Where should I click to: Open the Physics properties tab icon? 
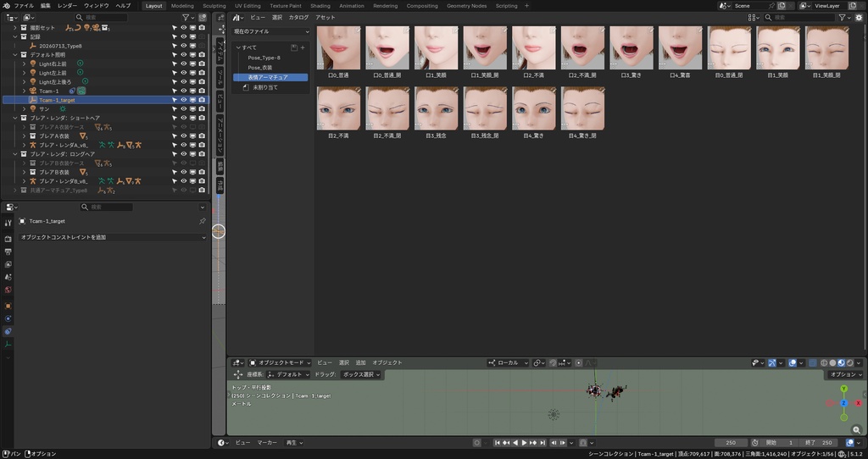(8, 318)
